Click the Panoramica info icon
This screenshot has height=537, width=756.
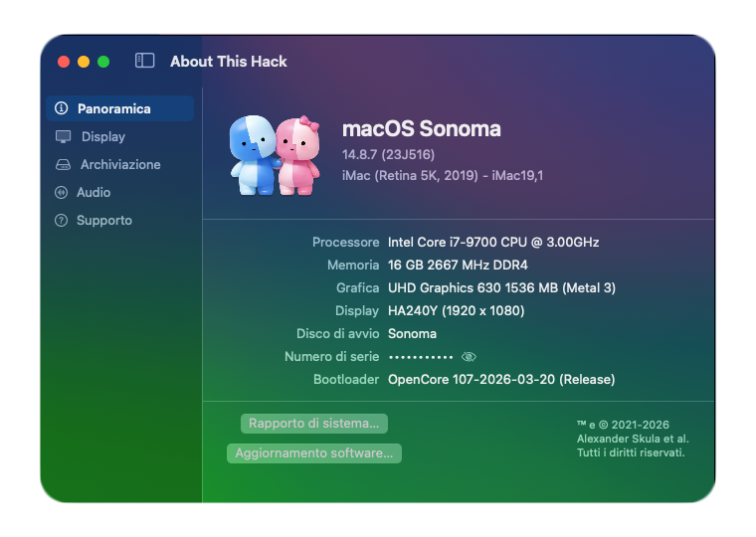tap(62, 108)
